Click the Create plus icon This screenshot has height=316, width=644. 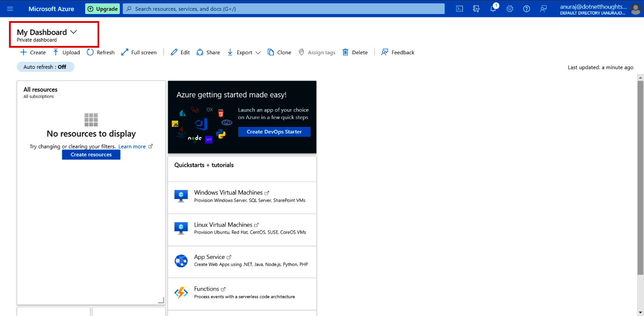(x=23, y=52)
